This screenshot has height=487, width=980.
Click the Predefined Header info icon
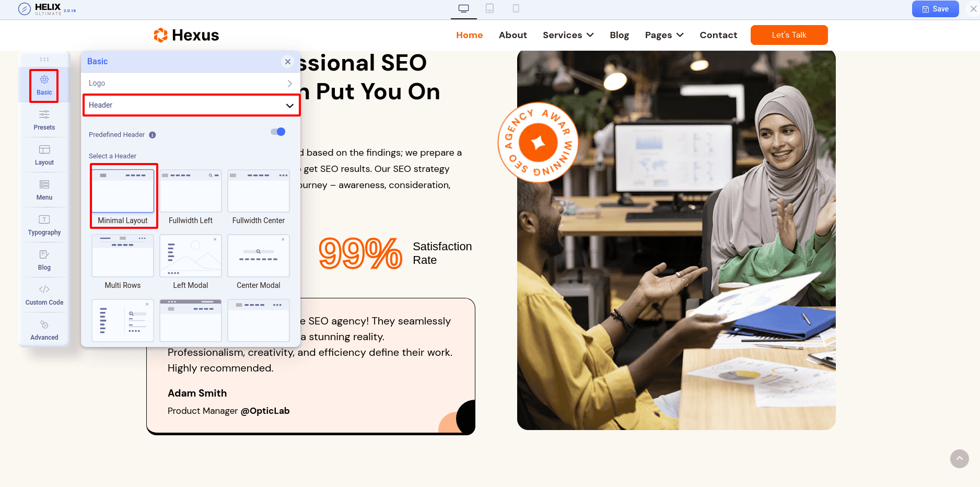click(152, 135)
